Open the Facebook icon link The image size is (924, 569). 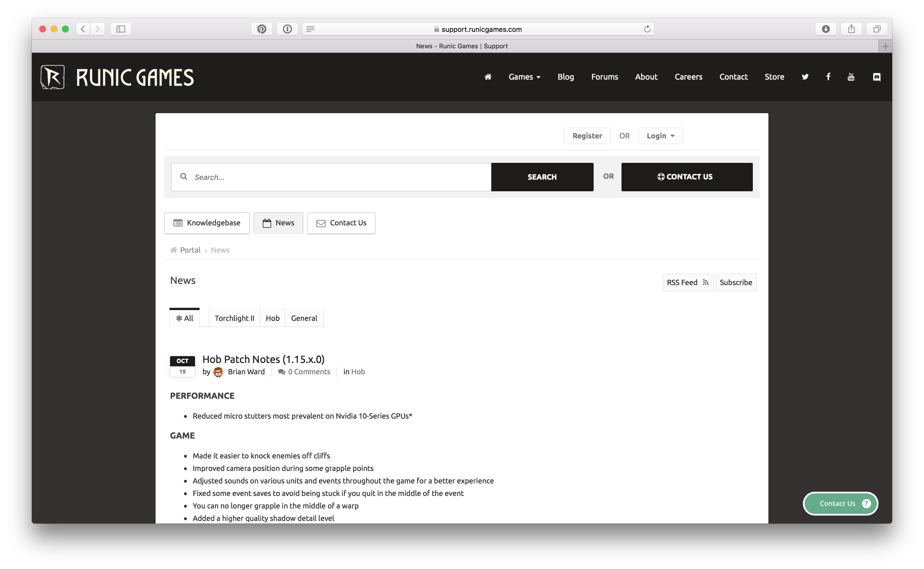[x=828, y=77]
